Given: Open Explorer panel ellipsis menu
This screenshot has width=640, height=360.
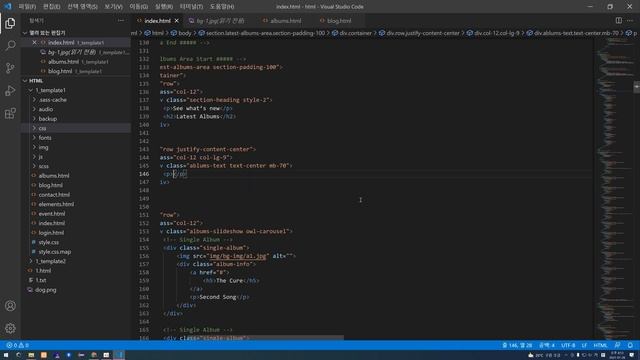Looking at the screenshot, I should (121, 20).
